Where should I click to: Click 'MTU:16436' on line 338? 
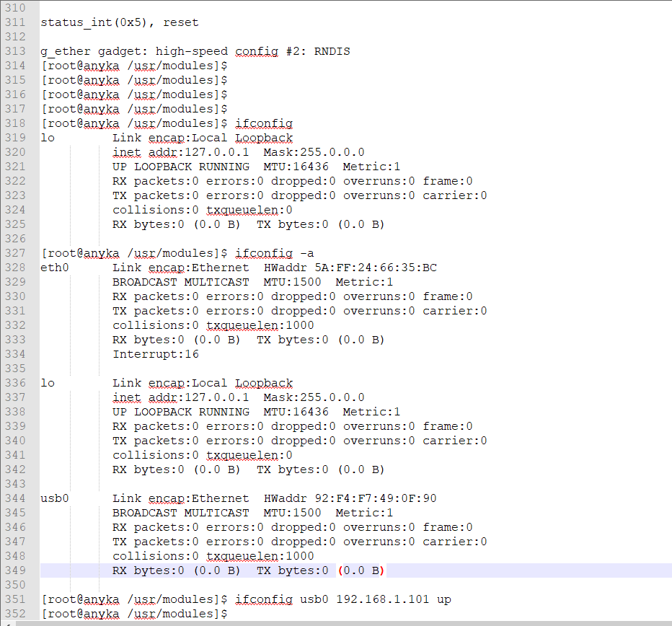pyautogui.click(x=296, y=412)
